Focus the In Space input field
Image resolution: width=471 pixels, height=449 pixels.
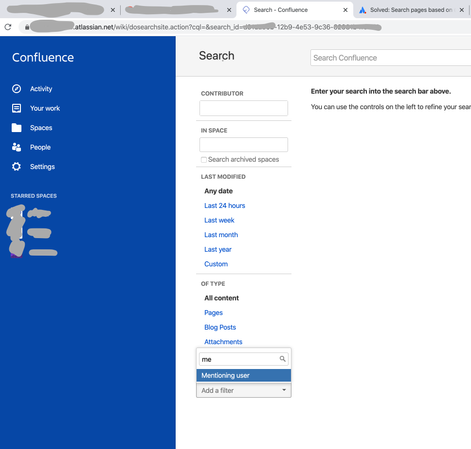pyautogui.click(x=244, y=145)
